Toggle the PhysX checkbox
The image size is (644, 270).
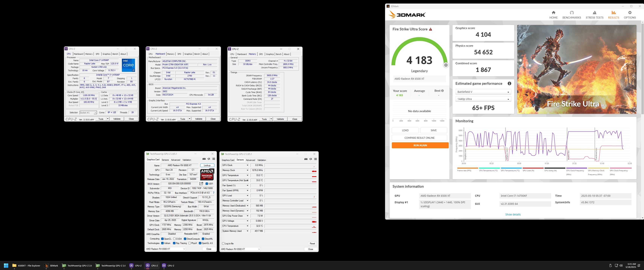click(189, 243)
